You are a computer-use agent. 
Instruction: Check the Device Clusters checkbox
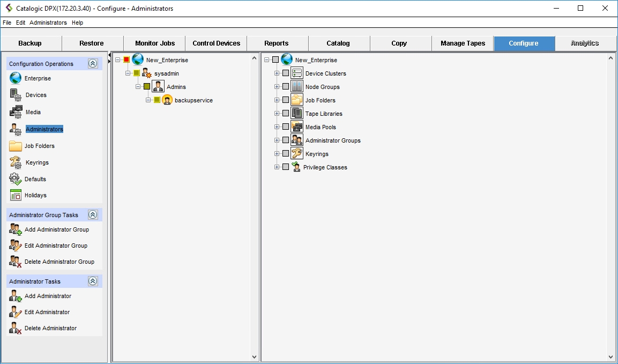pos(286,73)
